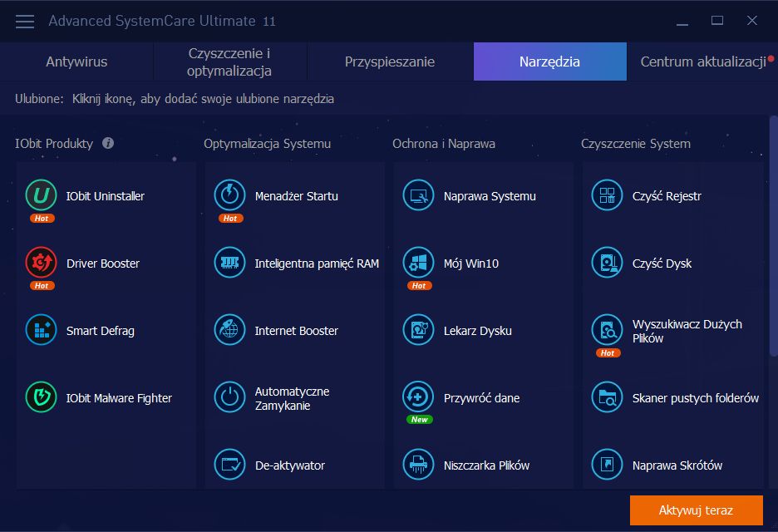
Task: Close the Advanced SystemCare window
Action: point(752,21)
